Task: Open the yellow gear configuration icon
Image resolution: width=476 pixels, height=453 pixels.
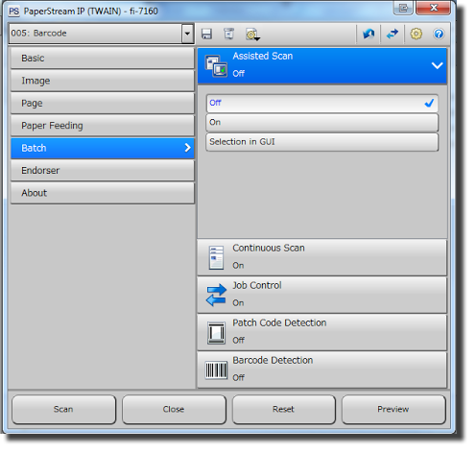Action: pos(416,34)
